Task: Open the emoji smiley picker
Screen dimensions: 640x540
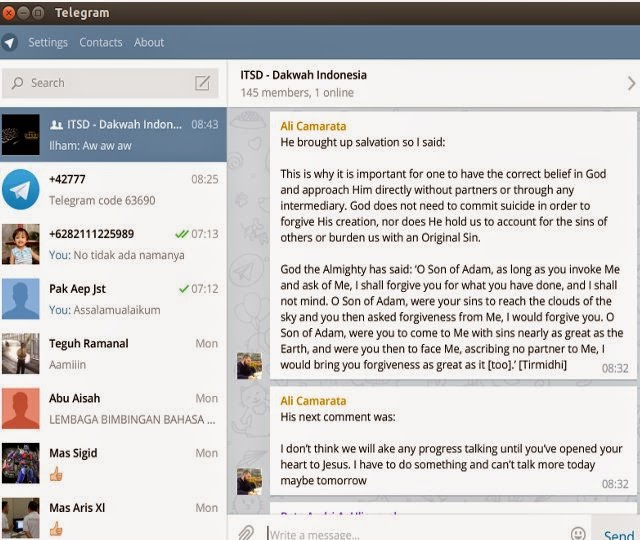Action: (578, 533)
